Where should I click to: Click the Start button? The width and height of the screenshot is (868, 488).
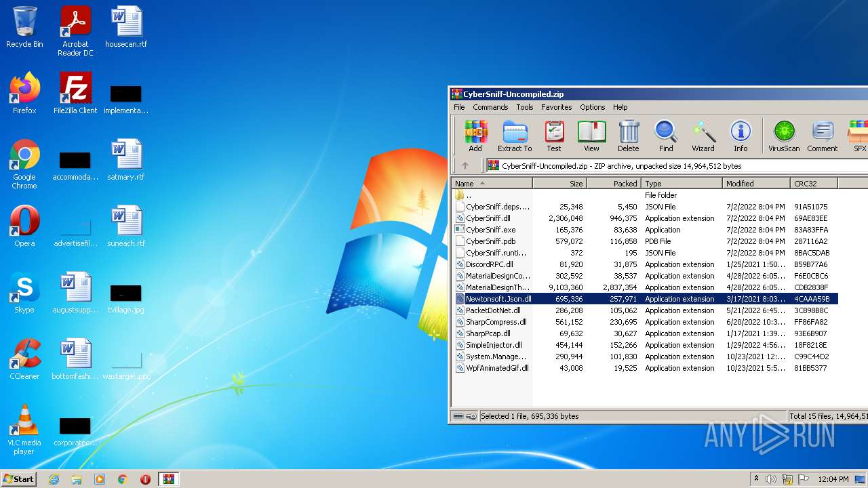18,479
